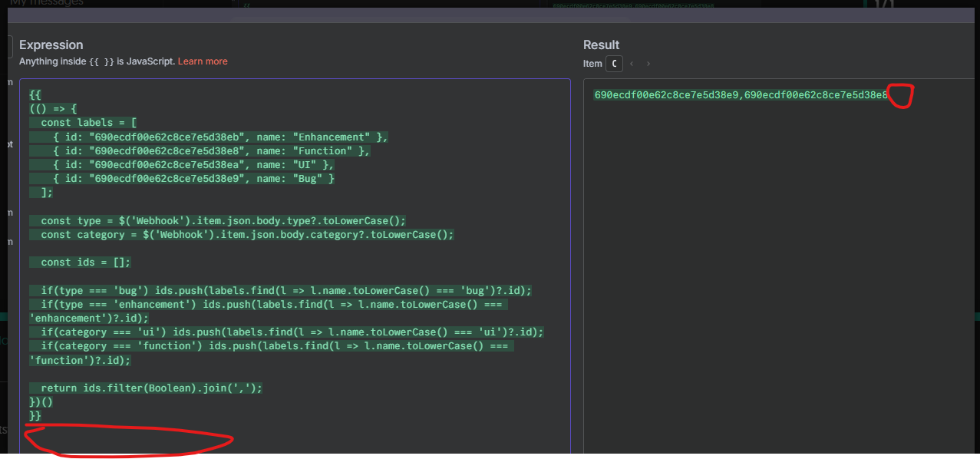
Task: Click the "Function" label entry line
Action: (x=212, y=150)
